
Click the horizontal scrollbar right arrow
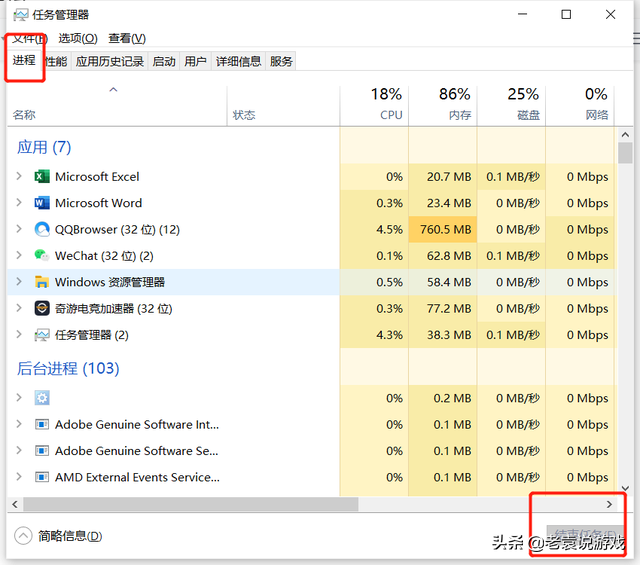pos(609,505)
